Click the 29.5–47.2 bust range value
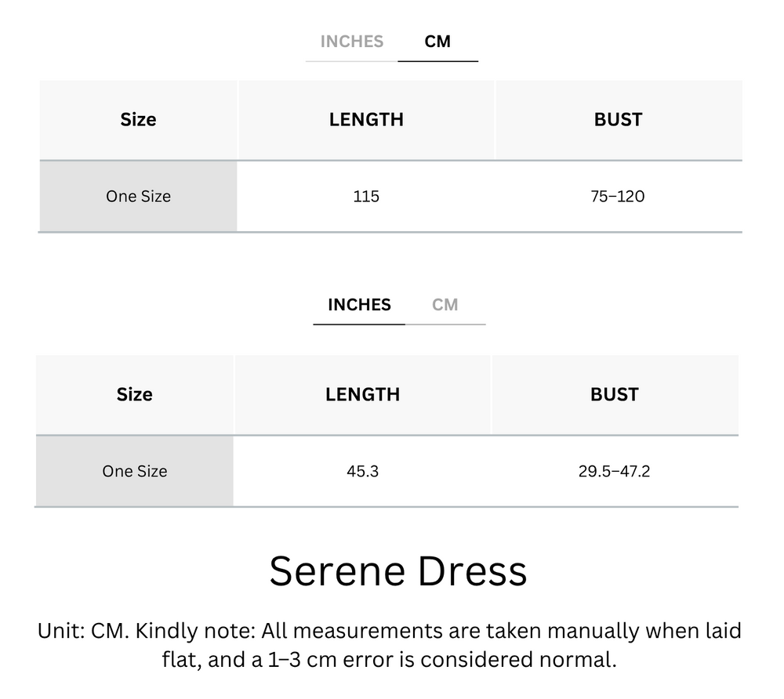The image size is (784, 699). click(x=614, y=471)
